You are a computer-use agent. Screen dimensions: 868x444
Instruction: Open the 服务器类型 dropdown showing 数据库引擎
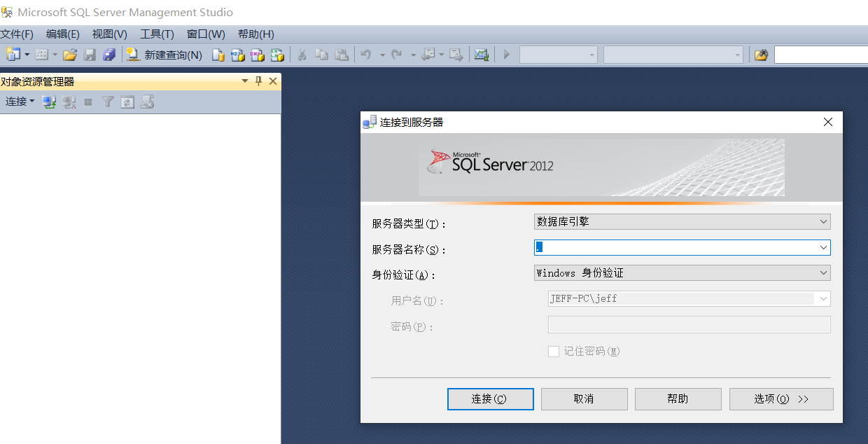coord(682,222)
